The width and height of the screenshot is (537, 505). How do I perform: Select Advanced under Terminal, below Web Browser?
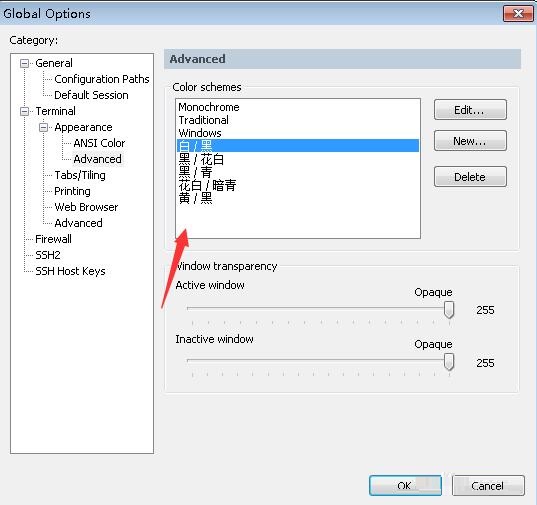tap(78, 223)
